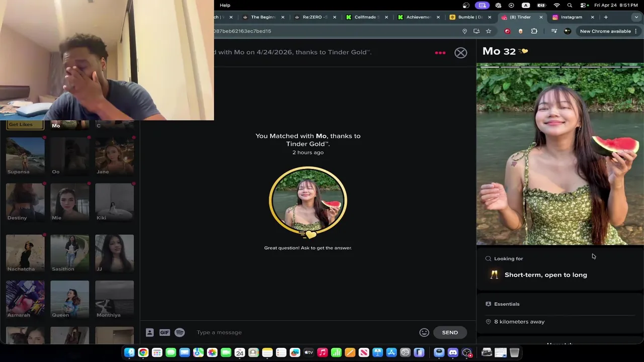The width and height of the screenshot is (644, 362).
Task: Open match Mie in the matches grid
Action: [x=69, y=202]
